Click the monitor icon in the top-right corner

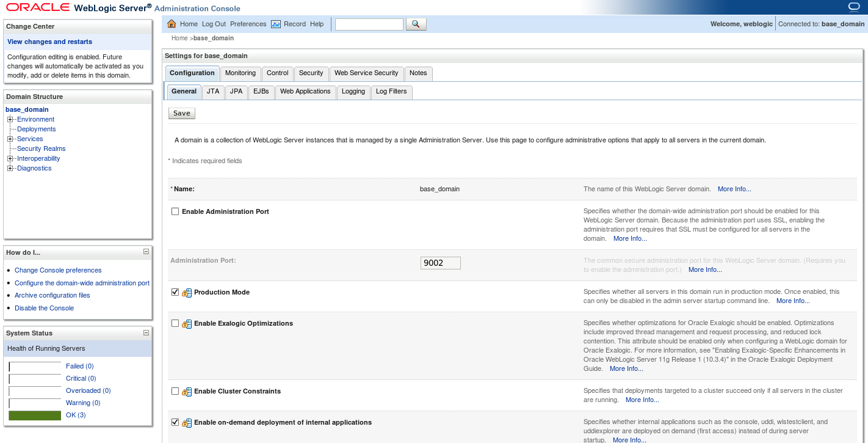(x=854, y=6)
